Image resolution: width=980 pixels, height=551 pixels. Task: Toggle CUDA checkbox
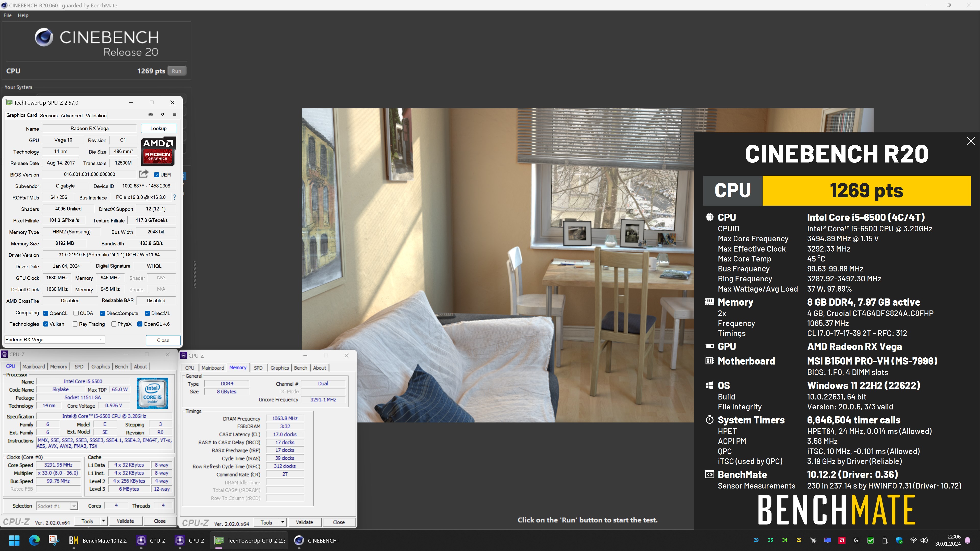pyautogui.click(x=76, y=313)
